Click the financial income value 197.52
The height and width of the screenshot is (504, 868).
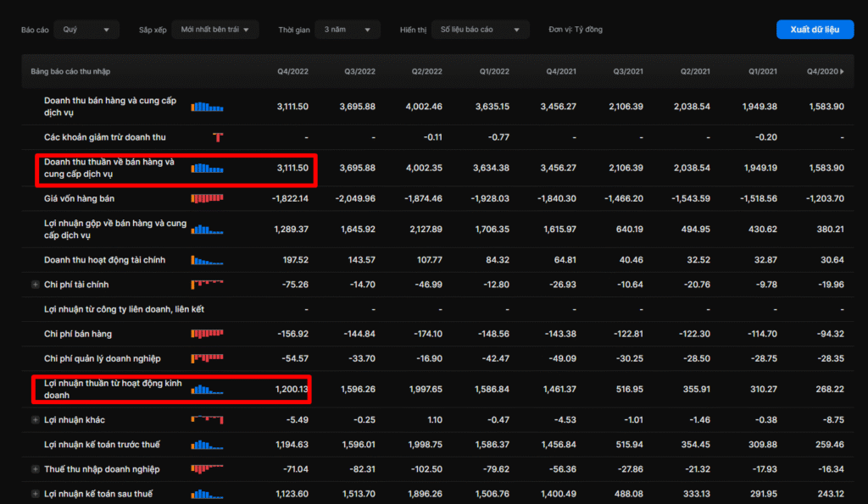point(295,260)
